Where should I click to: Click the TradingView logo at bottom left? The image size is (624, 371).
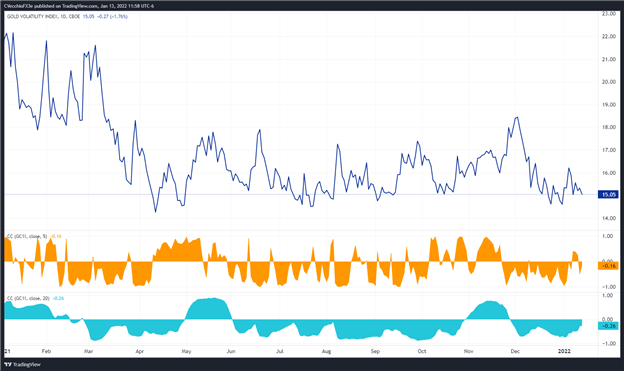(x=22, y=364)
